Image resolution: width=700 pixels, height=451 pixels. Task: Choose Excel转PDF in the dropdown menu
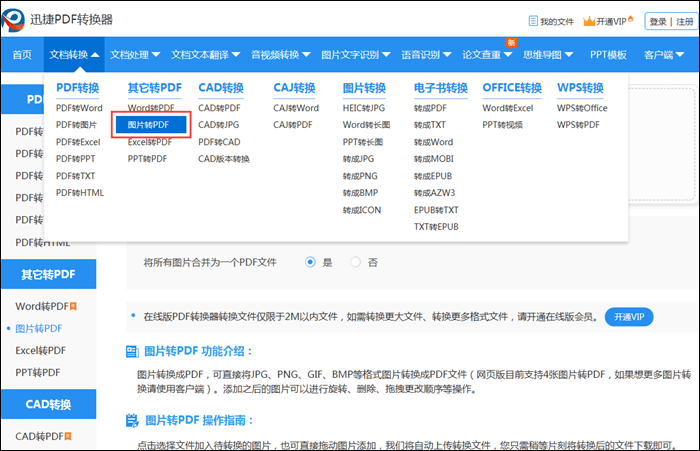(150, 142)
